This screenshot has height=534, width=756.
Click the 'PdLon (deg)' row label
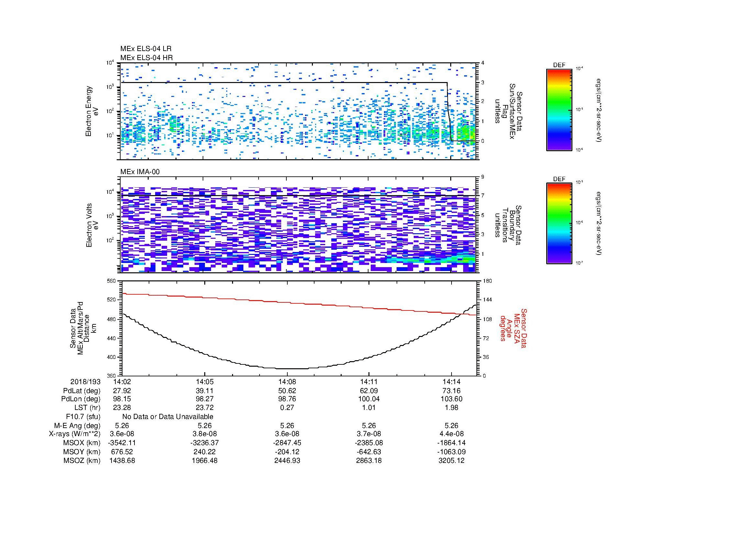pos(81,399)
